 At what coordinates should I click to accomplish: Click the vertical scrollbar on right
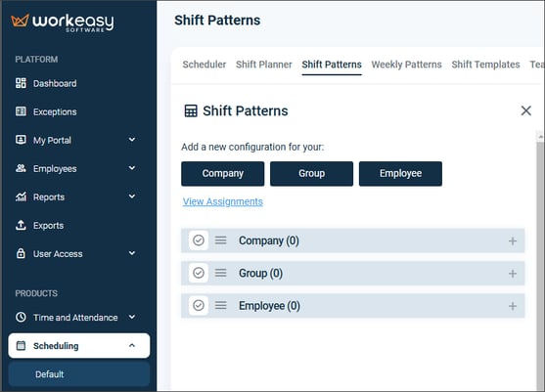(x=540, y=260)
